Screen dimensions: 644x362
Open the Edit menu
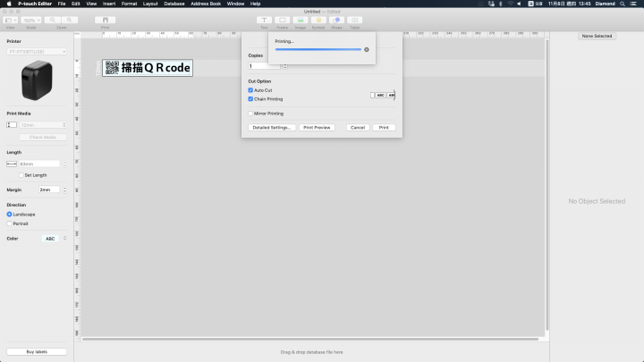point(75,4)
